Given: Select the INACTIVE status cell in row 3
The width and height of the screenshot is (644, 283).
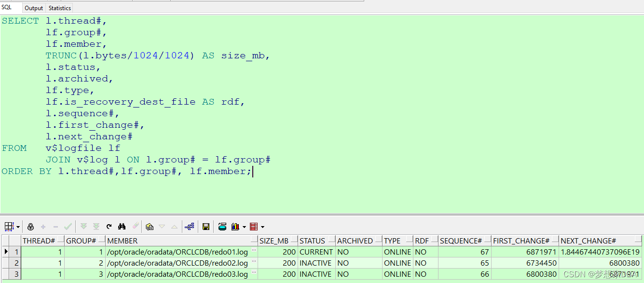Looking at the screenshot, I should point(315,274).
